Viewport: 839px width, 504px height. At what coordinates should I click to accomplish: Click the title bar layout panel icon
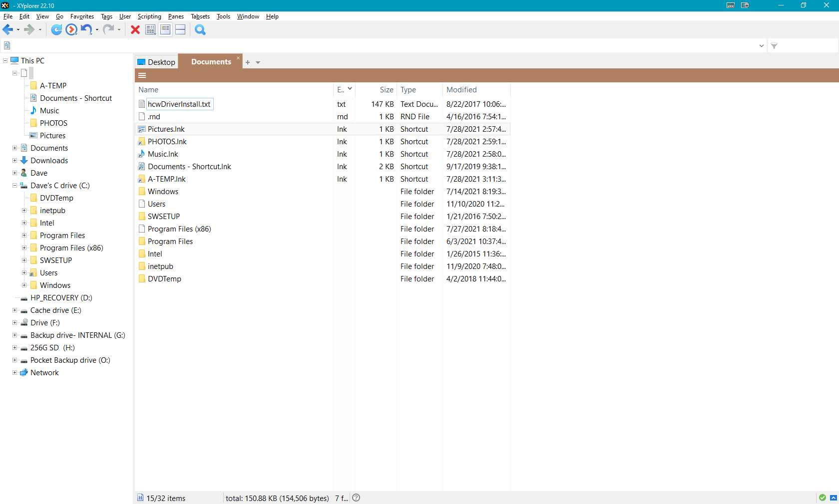(x=745, y=5)
